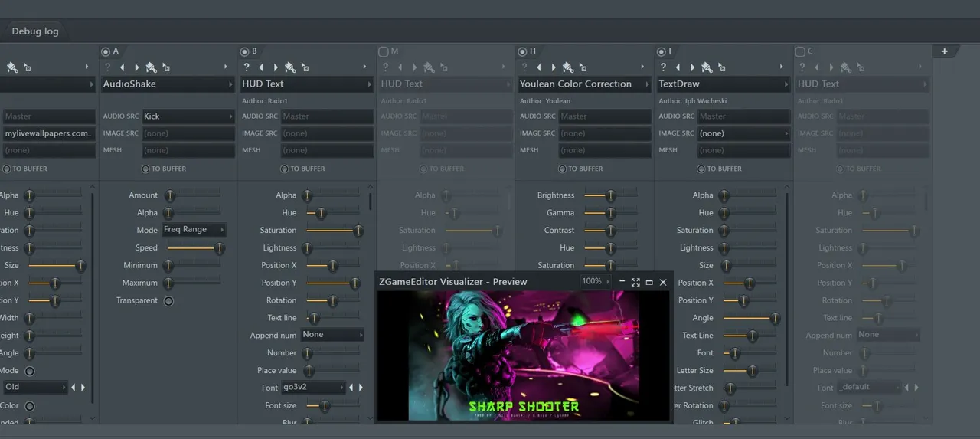Move layer B left with its arrow

261,67
